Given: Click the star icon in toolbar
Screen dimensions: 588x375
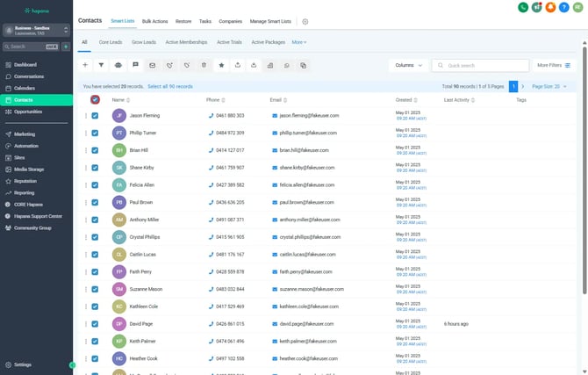Looking at the screenshot, I should 221,65.
